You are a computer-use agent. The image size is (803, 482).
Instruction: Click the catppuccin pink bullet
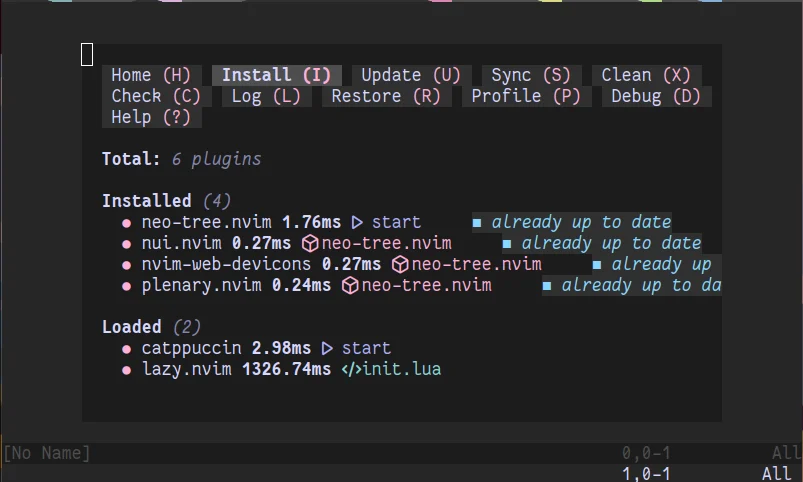click(126, 349)
